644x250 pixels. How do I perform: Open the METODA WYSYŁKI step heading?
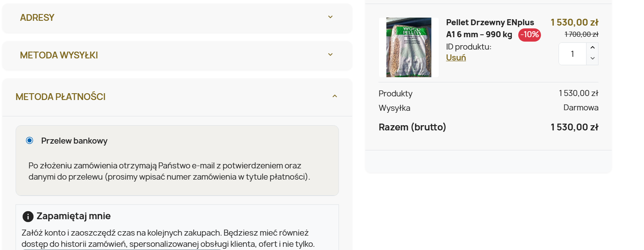[59, 55]
